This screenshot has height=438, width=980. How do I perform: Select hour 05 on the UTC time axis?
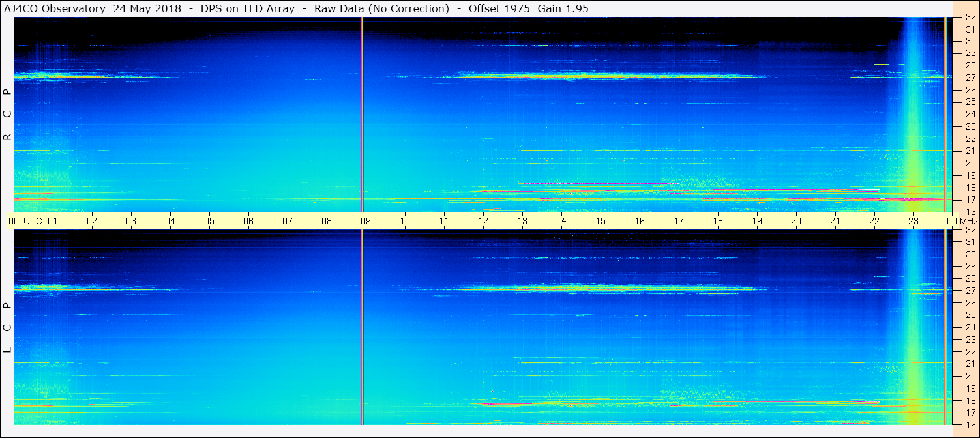coord(209,221)
